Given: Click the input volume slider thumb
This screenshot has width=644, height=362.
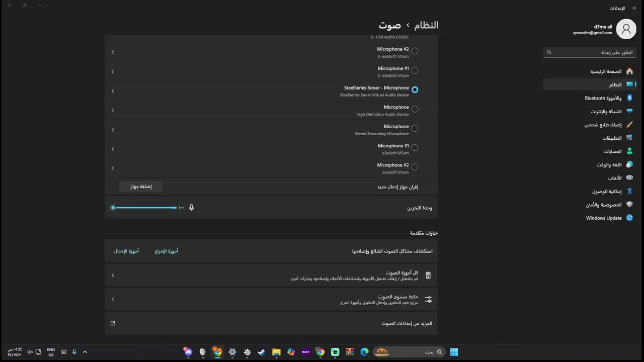Looking at the screenshot, I should pyautogui.click(x=113, y=207).
